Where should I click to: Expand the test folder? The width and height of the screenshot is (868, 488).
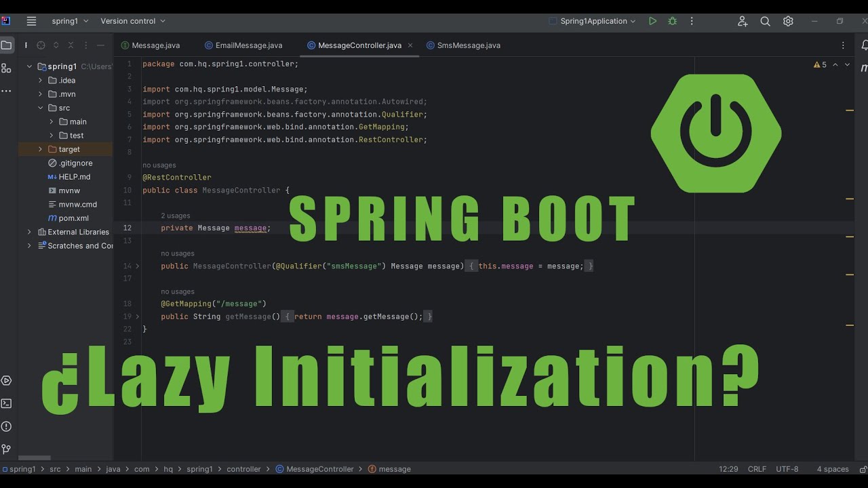pyautogui.click(x=51, y=136)
